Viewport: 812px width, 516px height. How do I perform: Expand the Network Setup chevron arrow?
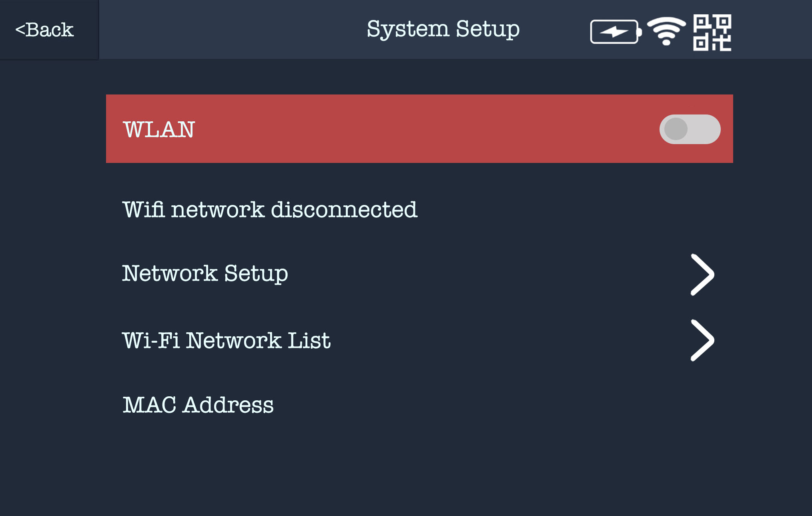click(x=702, y=275)
